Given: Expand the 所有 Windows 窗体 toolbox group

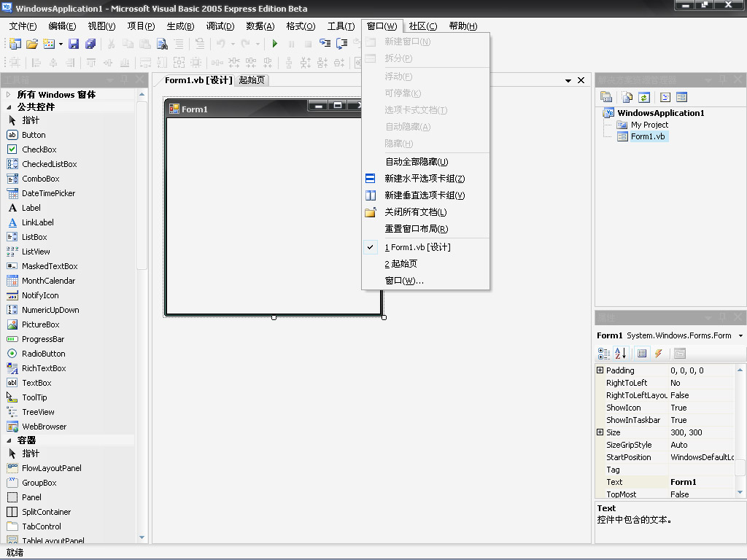Looking at the screenshot, I should click(x=8, y=94).
